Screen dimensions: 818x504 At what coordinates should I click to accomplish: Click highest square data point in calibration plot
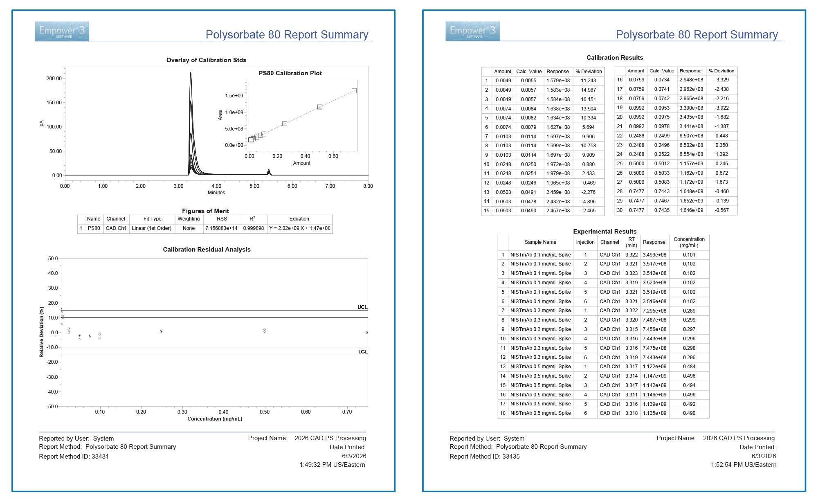coord(354,91)
